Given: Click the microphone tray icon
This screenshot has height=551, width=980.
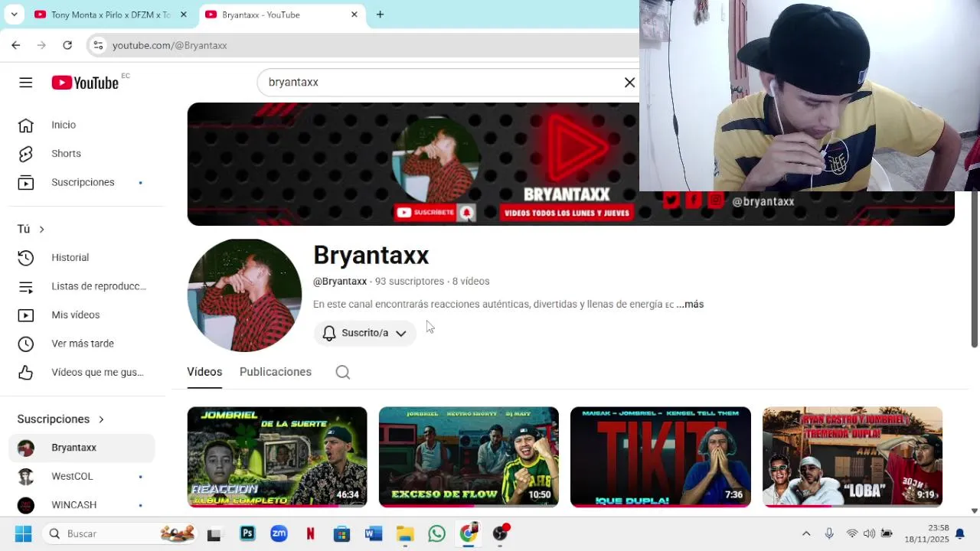Looking at the screenshot, I should point(829,533).
